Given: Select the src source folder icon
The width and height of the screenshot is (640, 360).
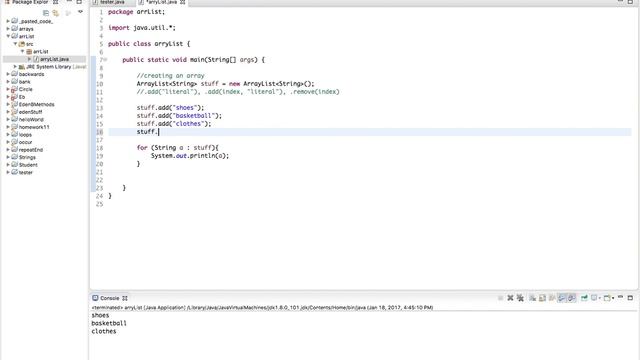Looking at the screenshot, I should pos(22,44).
